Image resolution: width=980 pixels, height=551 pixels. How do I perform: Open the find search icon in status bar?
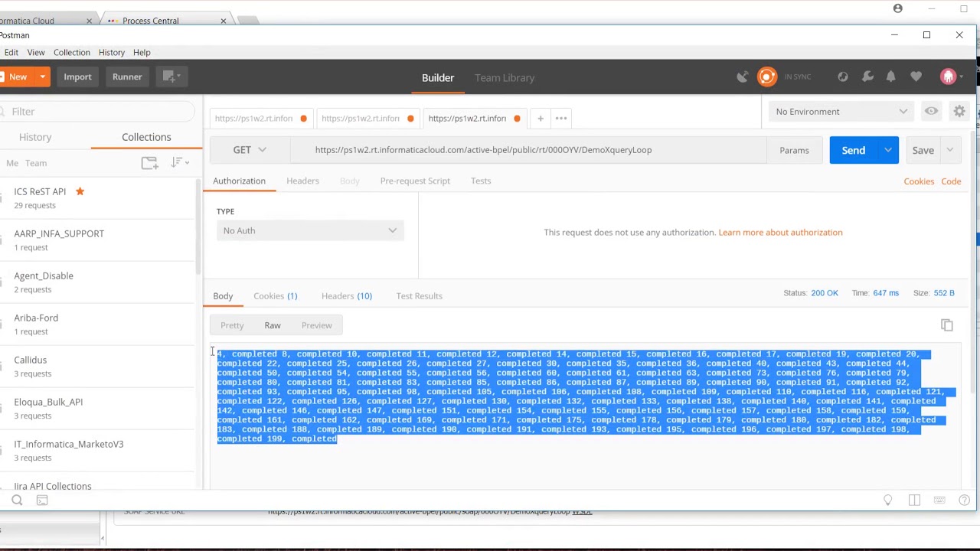coord(17,500)
